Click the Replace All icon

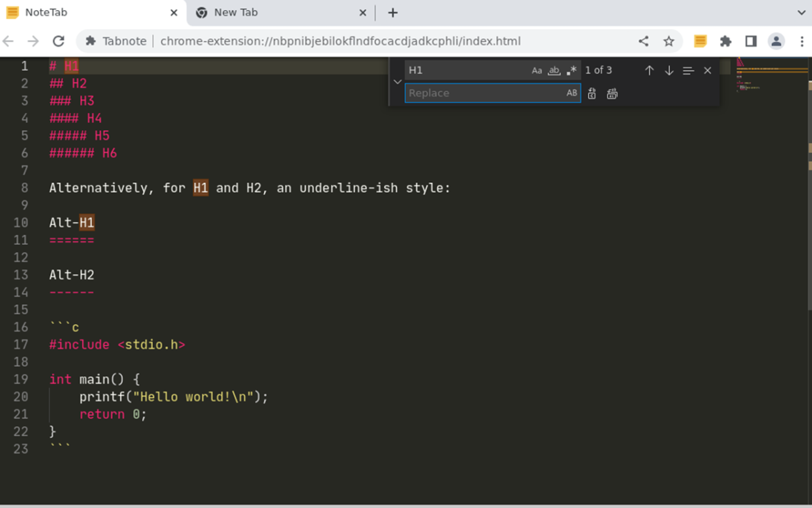point(612,93)
